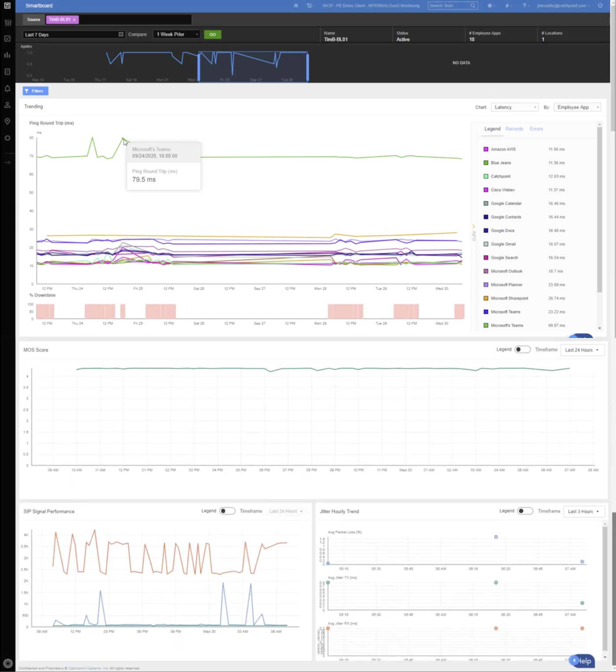Toggle the SIP Signal Performance legend switch
The height and width of the screenshot is (672, 616).
(227, 511)
